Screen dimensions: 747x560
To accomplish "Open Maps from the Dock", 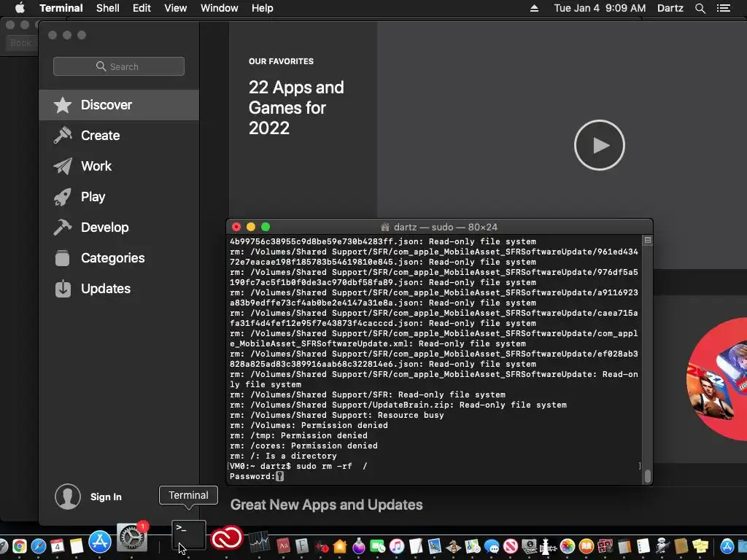I will 472,546.
